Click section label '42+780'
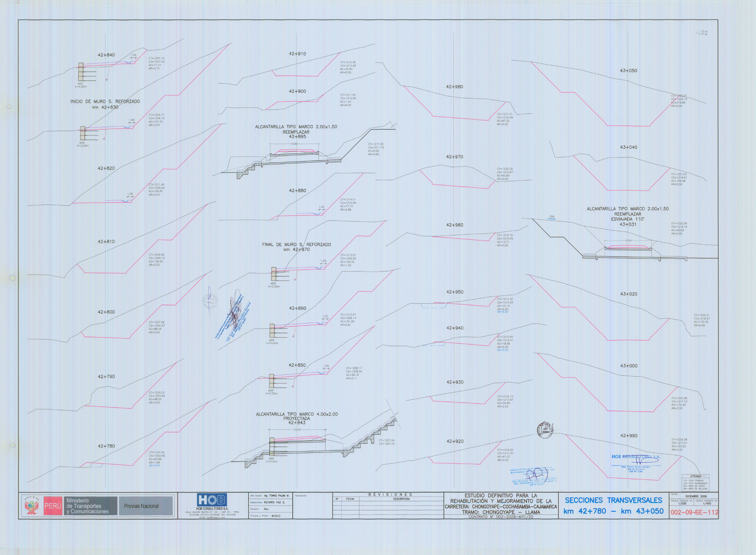 [106, 446]
